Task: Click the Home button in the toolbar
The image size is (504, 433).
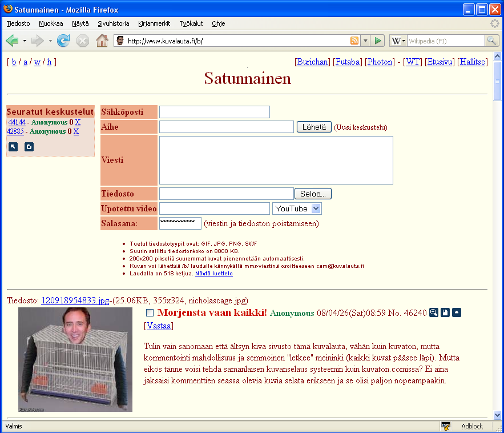Action: pos(102,41)
